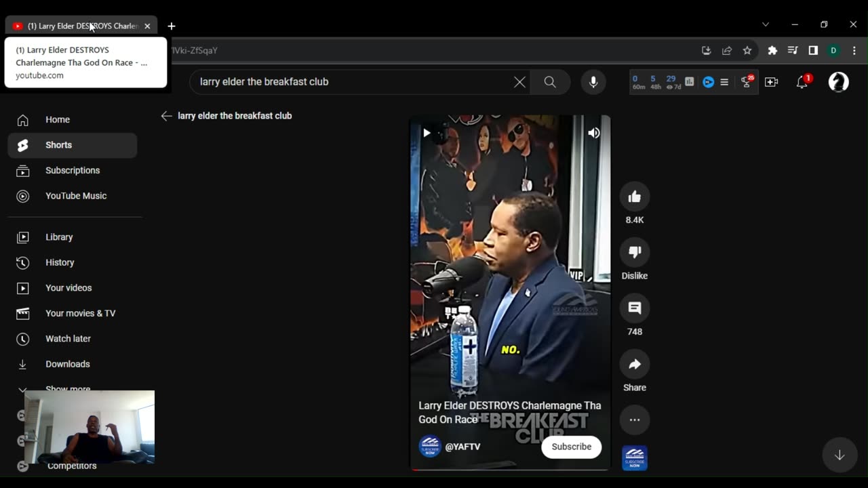Install app icon in address bar

[x=706, y=51]
